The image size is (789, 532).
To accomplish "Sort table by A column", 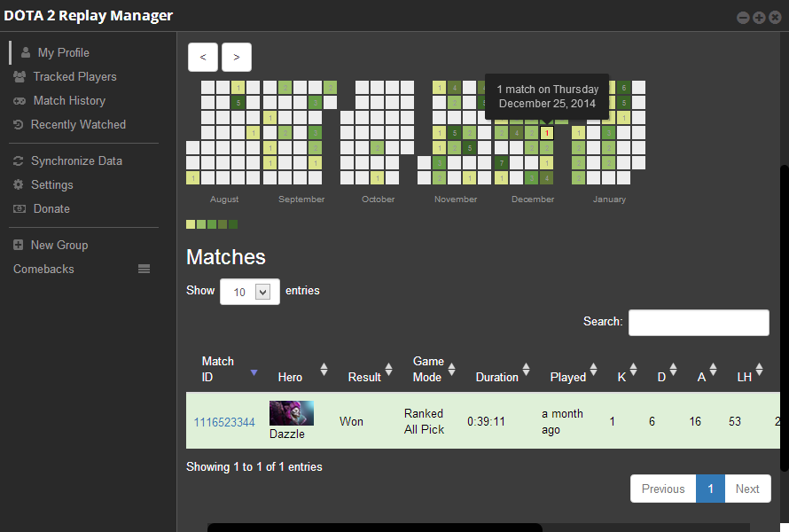I will click(x=707, y=370).
